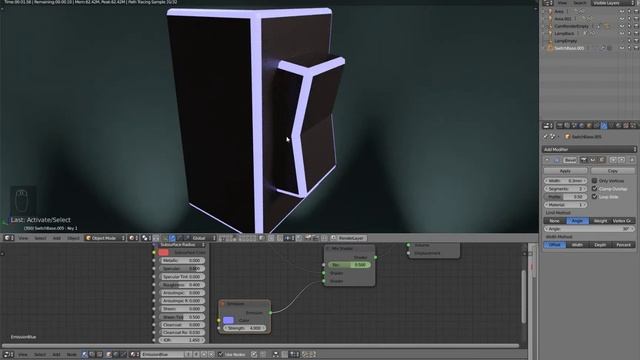Click Mix Shader Fac slider

[x=350, y=265]
